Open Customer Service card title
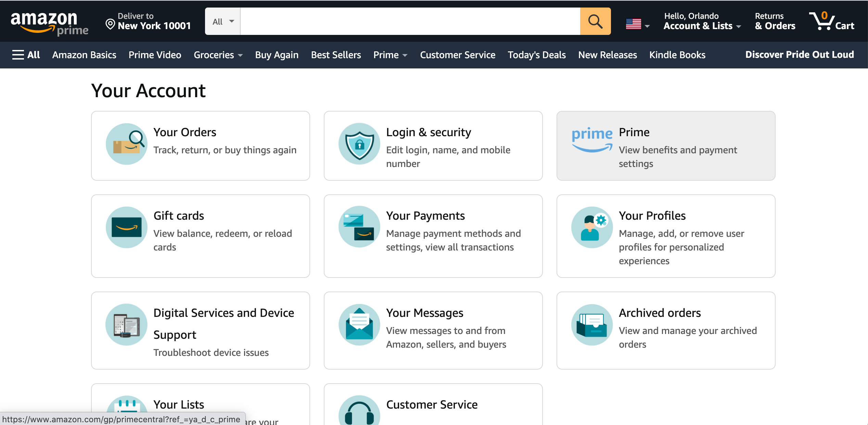 432,404
